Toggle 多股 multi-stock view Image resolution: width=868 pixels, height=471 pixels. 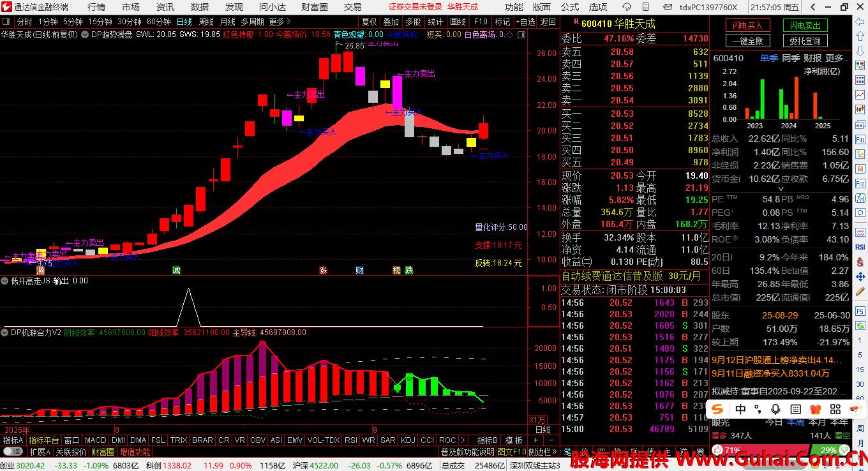click(x=413, y=22)
